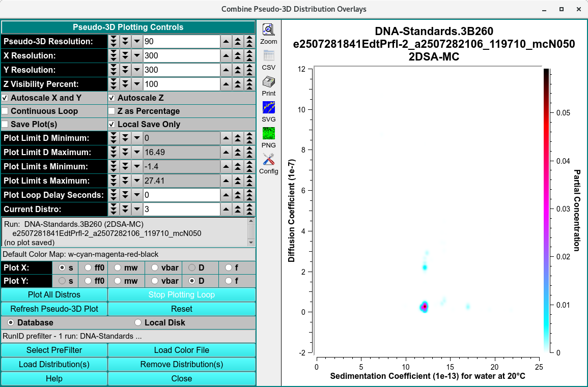
Task: Save plot with the PNG icon
Action: 268,134
